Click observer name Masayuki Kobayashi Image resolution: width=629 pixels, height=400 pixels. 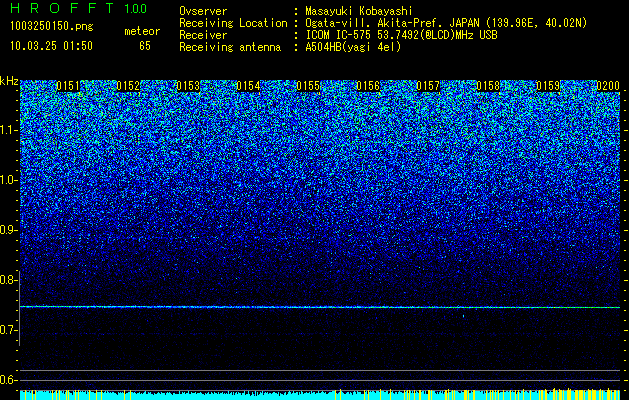pyautogui.click(x=358, y=11)
